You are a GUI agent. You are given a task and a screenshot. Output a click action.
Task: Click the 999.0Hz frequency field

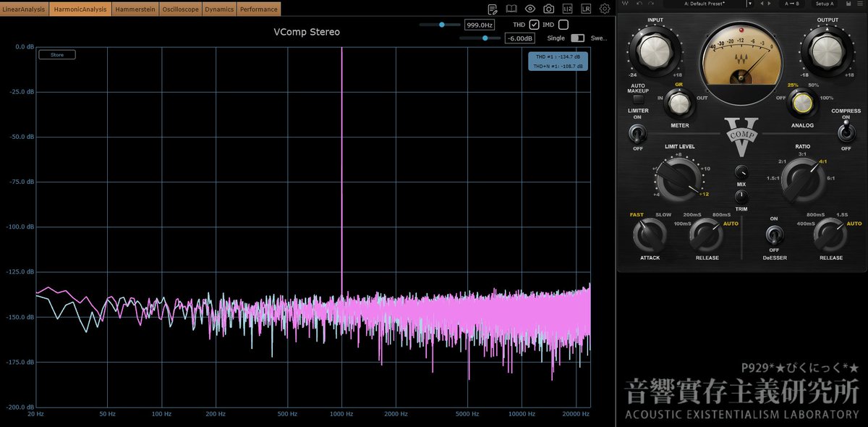click(479, 25)
